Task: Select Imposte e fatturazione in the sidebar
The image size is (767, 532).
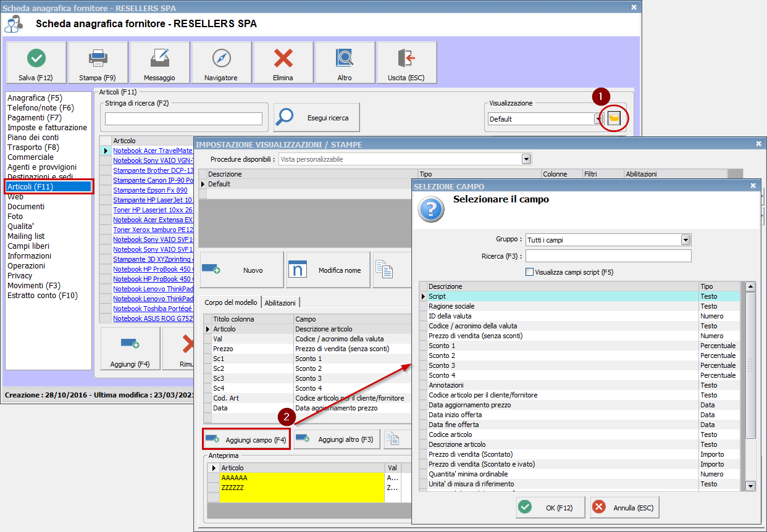Action: (47, 127)
